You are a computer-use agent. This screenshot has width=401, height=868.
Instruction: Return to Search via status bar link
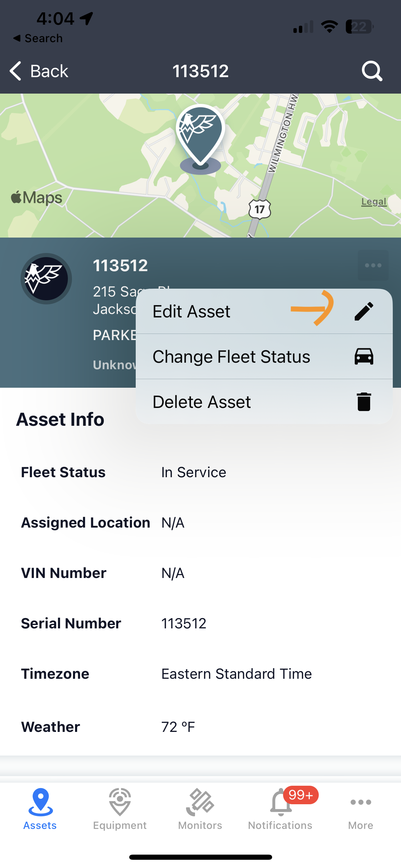[38, 38]
